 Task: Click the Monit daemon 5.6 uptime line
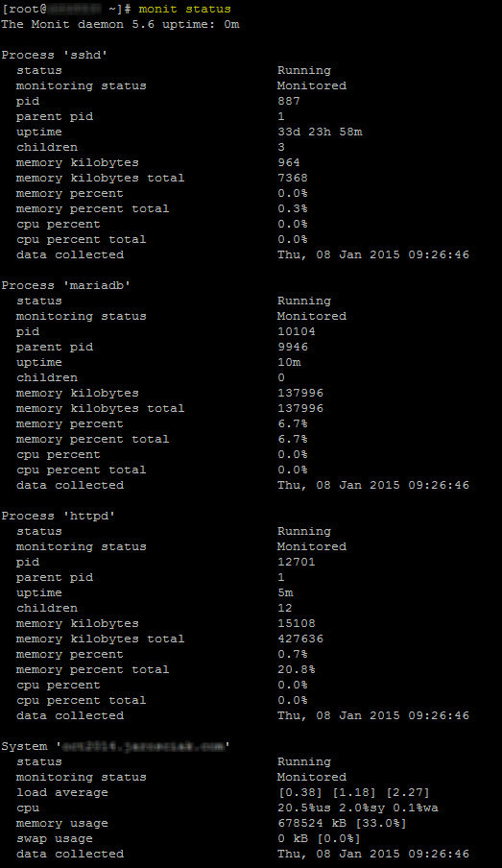tap(120, 24)
